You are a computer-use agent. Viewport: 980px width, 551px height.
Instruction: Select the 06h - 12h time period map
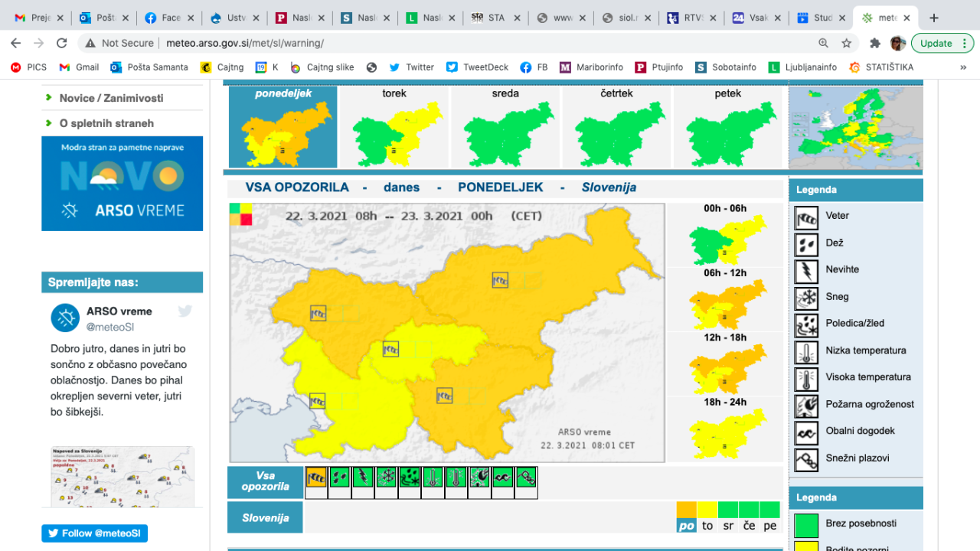(x=725, y=299)
